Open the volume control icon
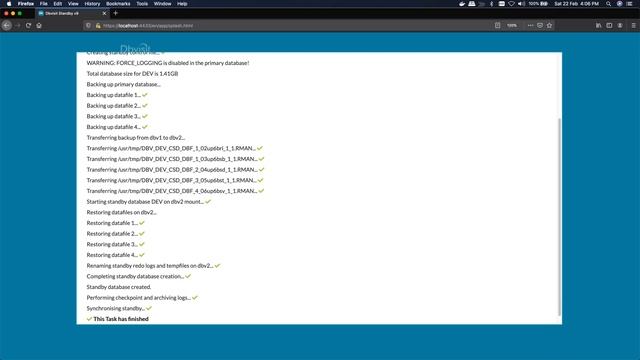 click(521, 4)
